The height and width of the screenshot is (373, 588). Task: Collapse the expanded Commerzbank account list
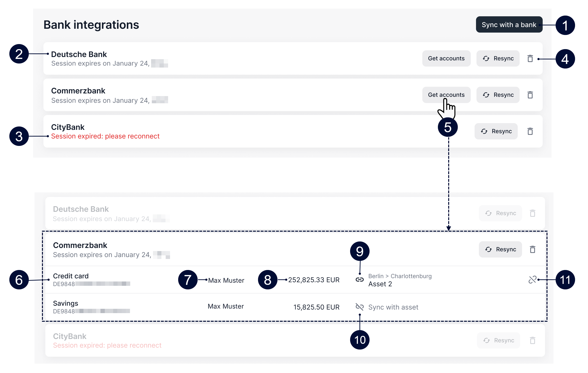[x=80, y=245]
